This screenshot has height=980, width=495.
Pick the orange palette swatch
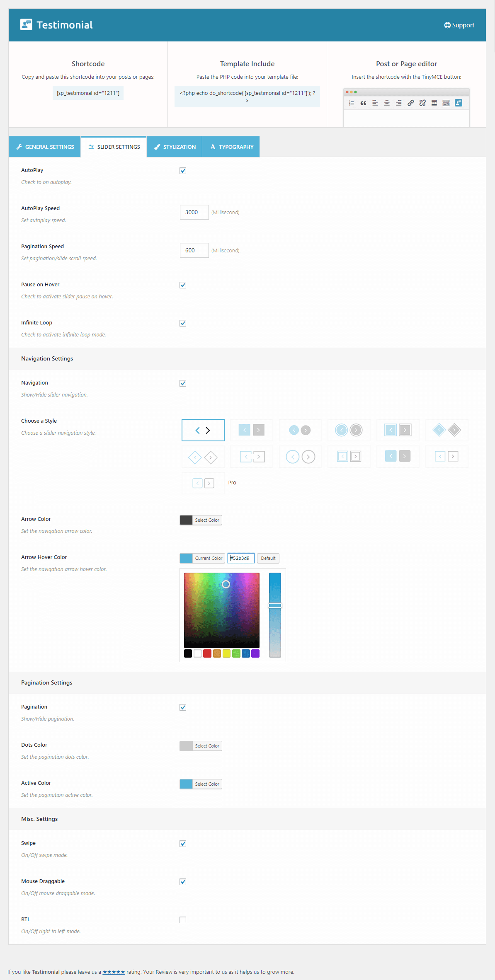click(x=217, y=653)
